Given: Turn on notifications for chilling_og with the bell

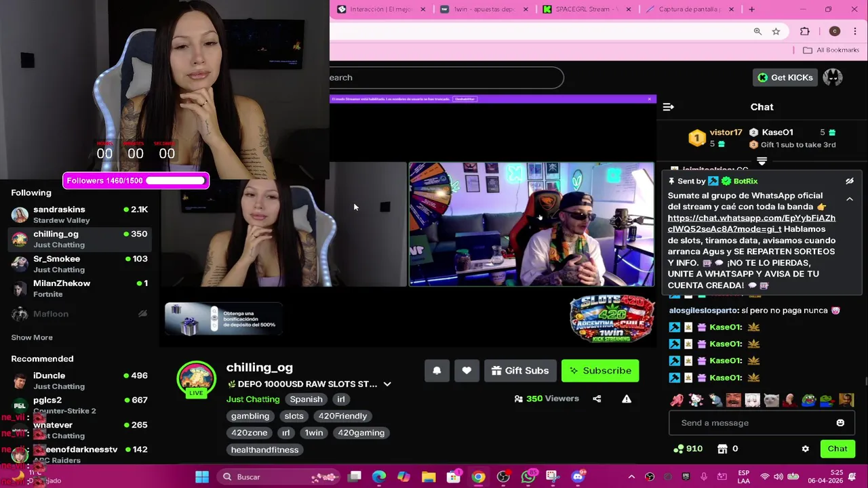Looking at the screenshot, I should (437, 371).
